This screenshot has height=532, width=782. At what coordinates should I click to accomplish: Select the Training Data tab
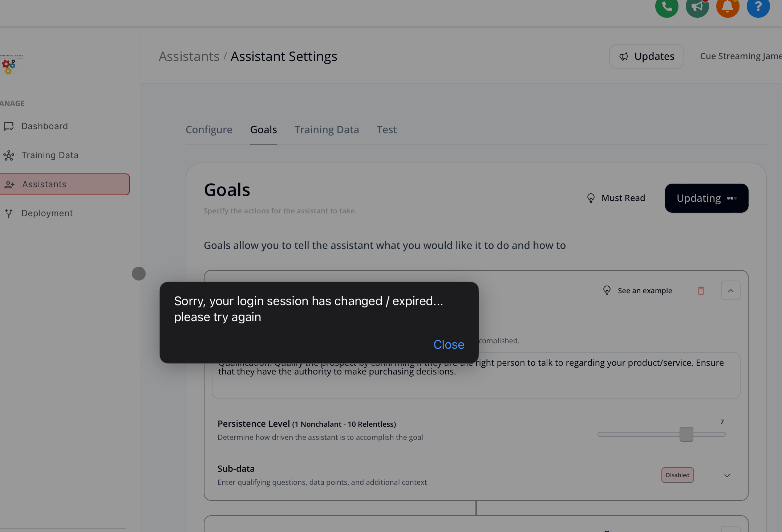point(327,130)
